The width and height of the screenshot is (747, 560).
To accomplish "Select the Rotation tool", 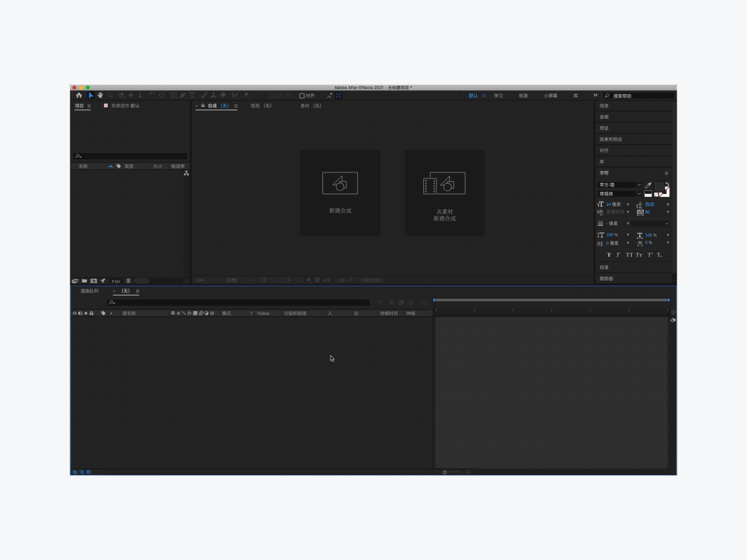I will (151, 95).
